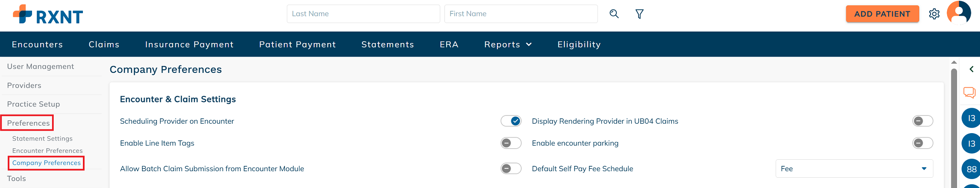Click the topmost blue I3 badge

click(x=971, y=118)
